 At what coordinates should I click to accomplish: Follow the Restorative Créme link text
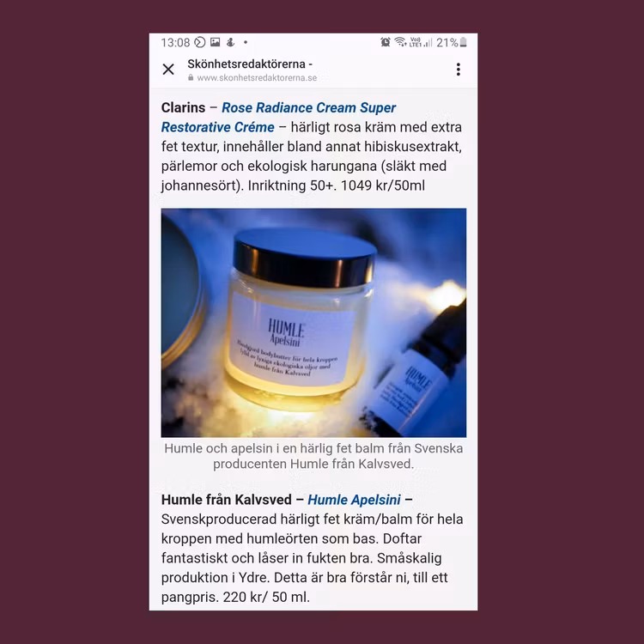click(218, 127)
